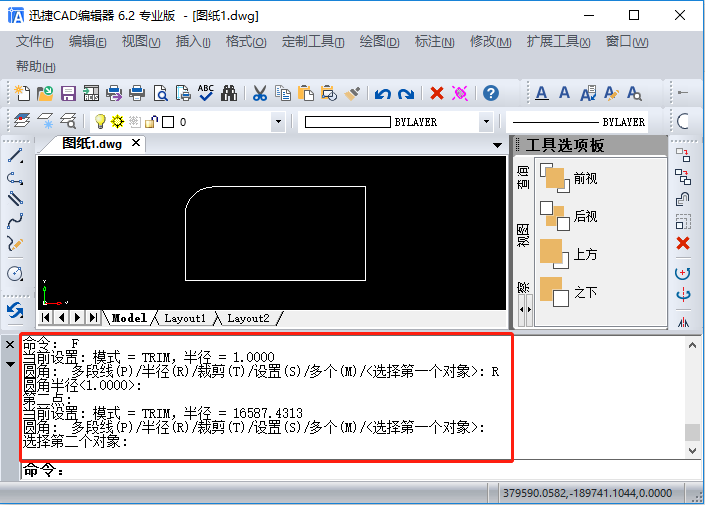Click the Mirror tool icon on right toolbar
The image size is (705, 505).
click(x=683, y=322)
